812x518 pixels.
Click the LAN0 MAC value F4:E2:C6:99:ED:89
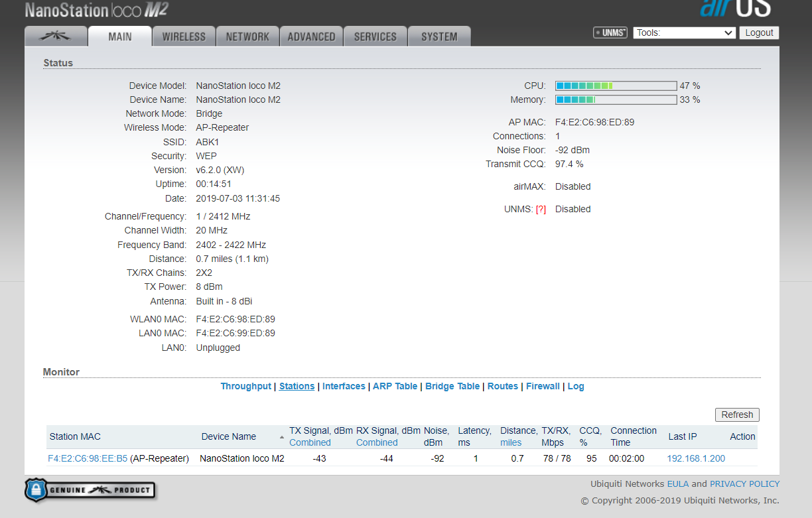[236, 333]
